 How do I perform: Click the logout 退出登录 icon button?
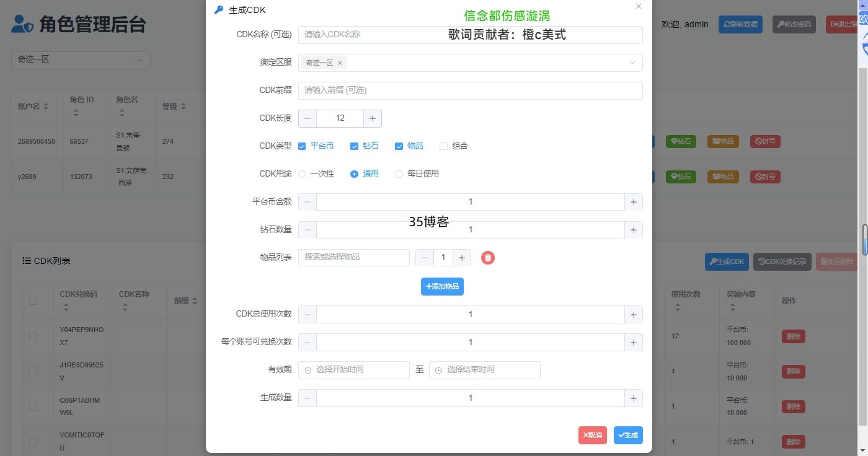(x=835, y=24)
